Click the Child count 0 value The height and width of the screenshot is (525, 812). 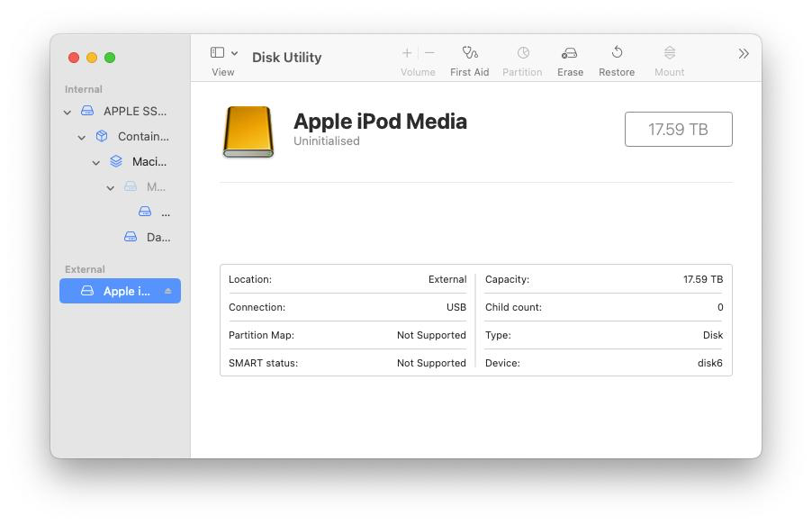pyautogui.click(x=720, y=307)
